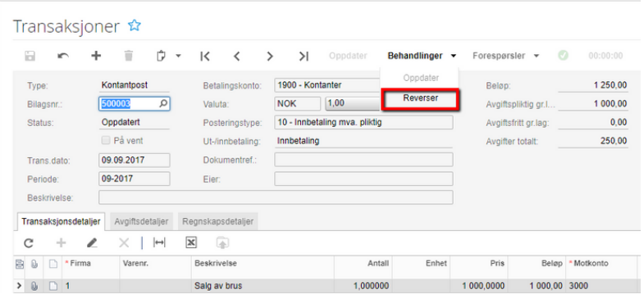The width and height of the screenshot is (644, 299).
Task: Click the Antall cell '1,000000'
Action: click(x=363, y=285)
